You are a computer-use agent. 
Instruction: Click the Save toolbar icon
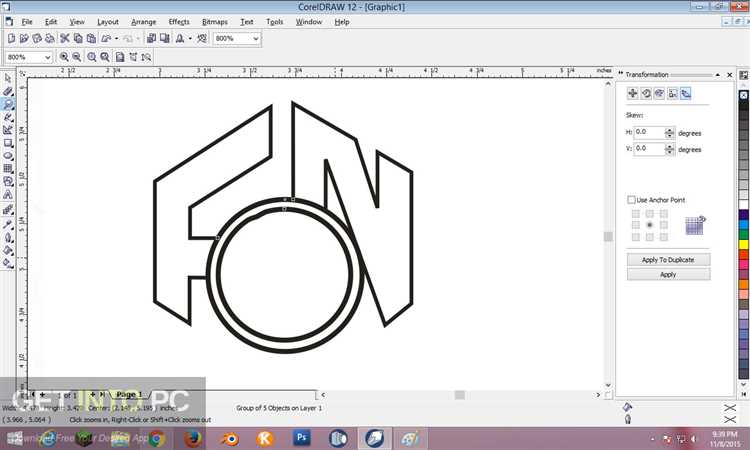tap(37, 38)
